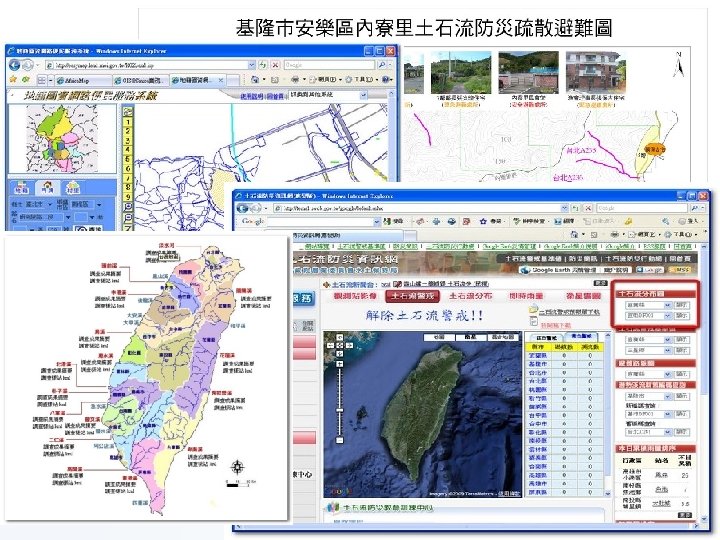Select the 土石流分布 navigation tab
Screen dimensions: 720x540
[x=471, y=296]
